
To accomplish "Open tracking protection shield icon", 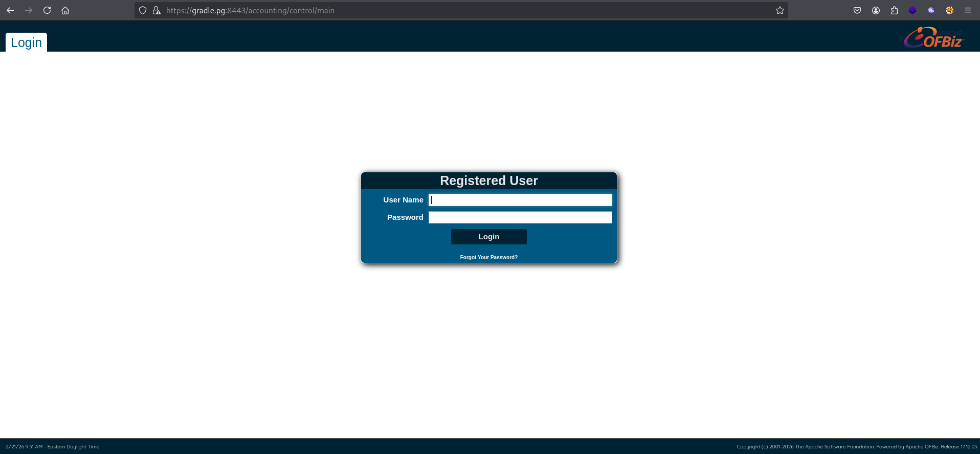I will click(143, 10).
